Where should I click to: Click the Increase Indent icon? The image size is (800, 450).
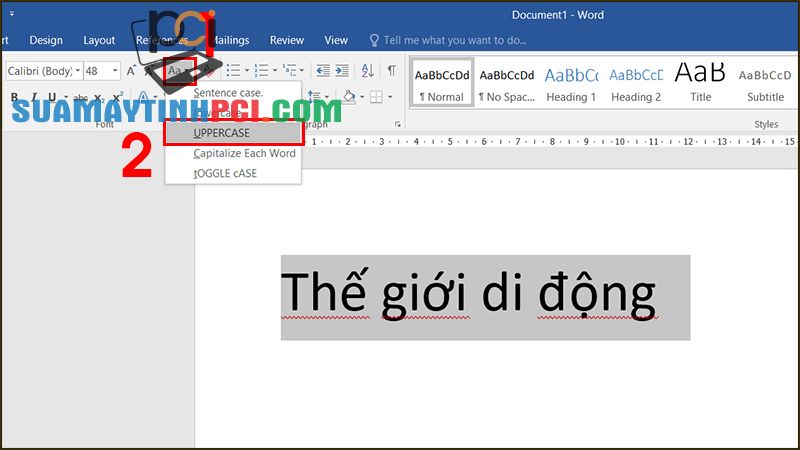point(342,71)
